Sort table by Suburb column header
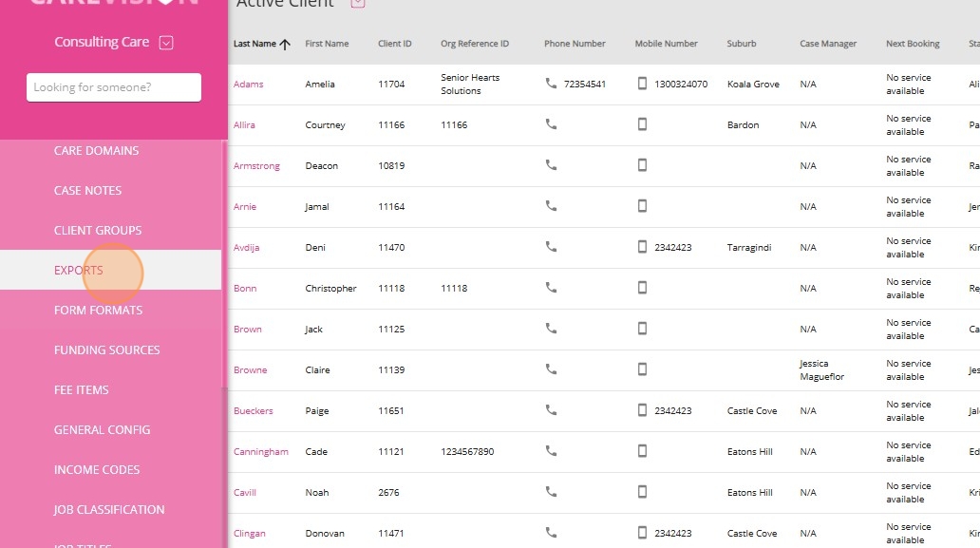 [742, 44]
